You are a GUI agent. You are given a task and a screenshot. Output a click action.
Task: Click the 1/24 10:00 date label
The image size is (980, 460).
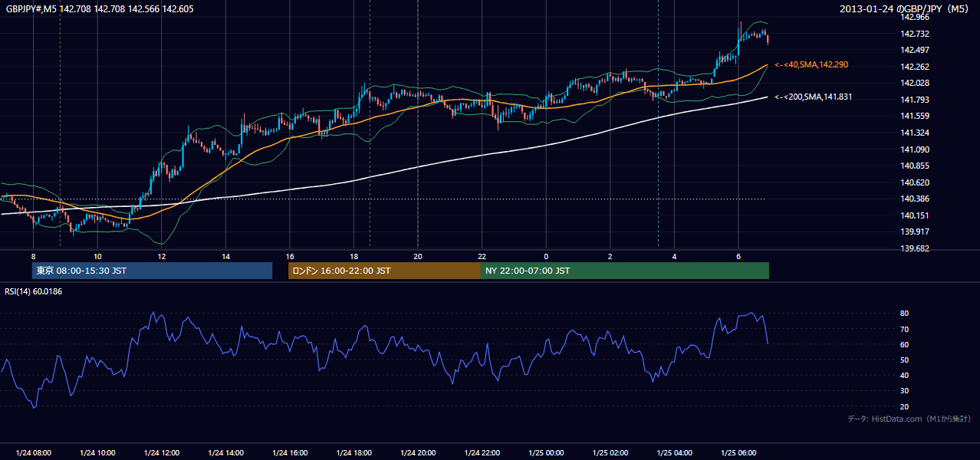97,453
